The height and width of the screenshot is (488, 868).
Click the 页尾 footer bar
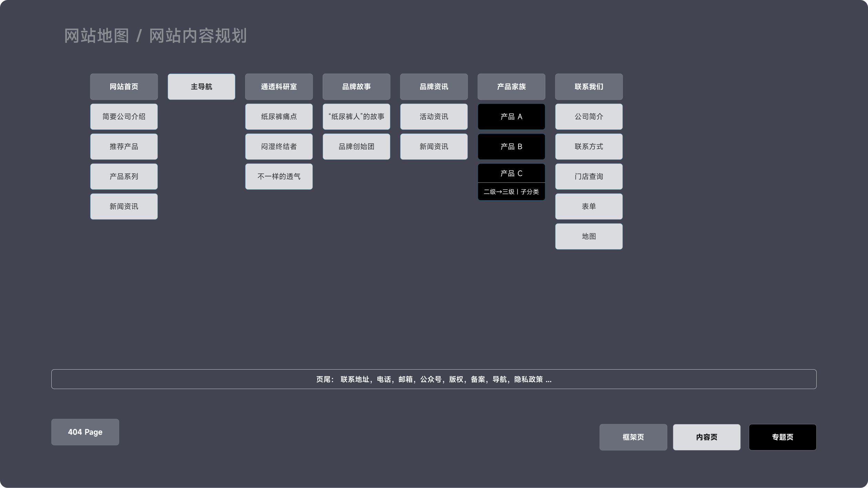[x=434, y=379]
